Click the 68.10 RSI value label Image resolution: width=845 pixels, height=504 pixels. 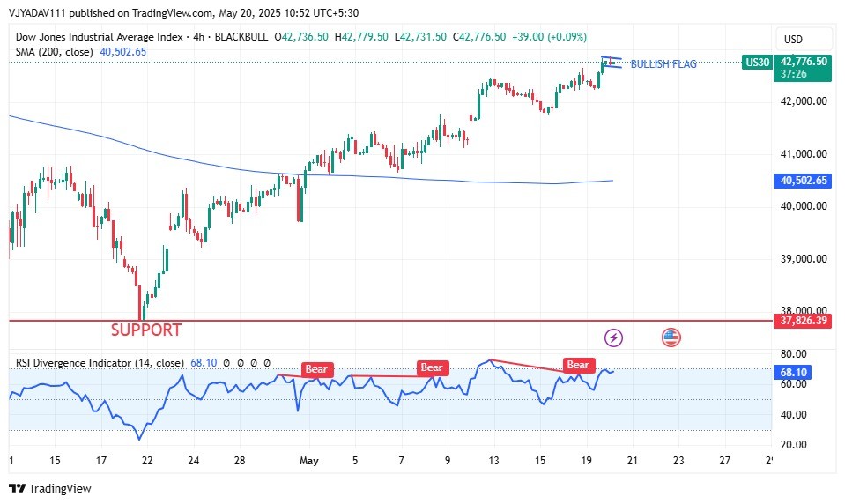[795, 373]
